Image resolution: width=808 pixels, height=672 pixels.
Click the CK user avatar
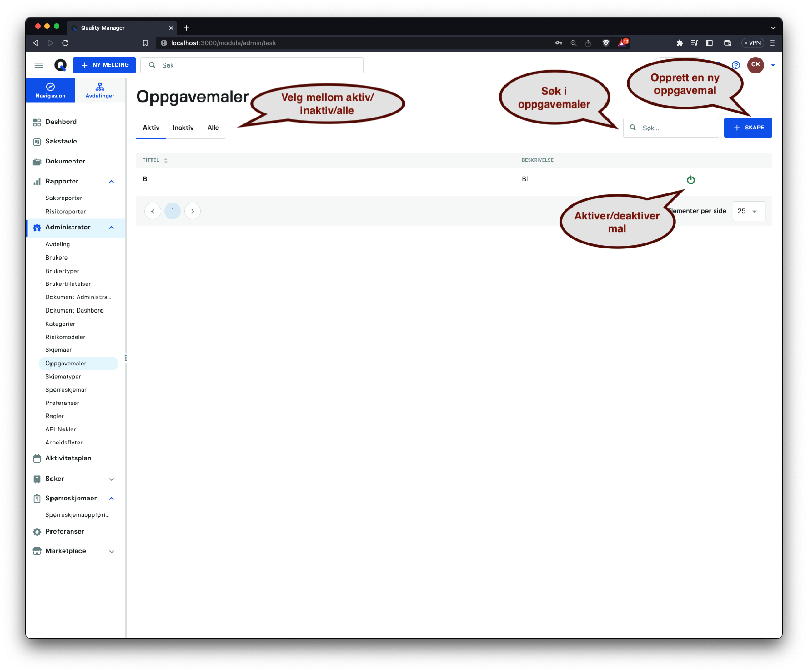pyautogui.click(x=755, y=65)
